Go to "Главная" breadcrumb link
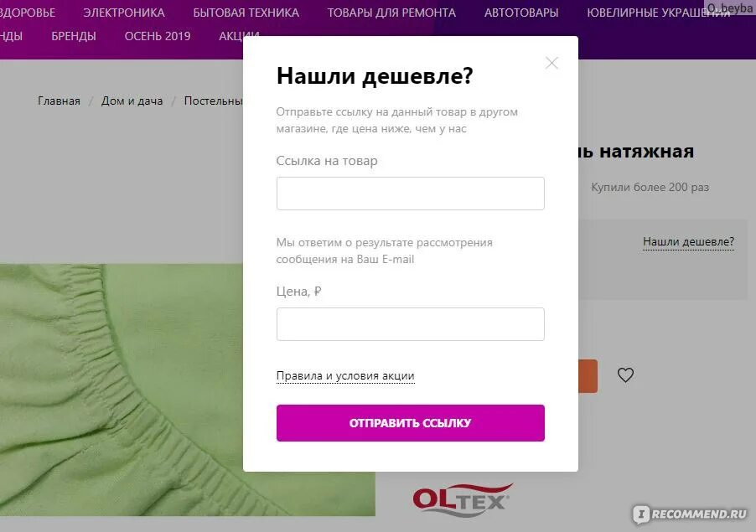756x532 pixels. [59, 101]
